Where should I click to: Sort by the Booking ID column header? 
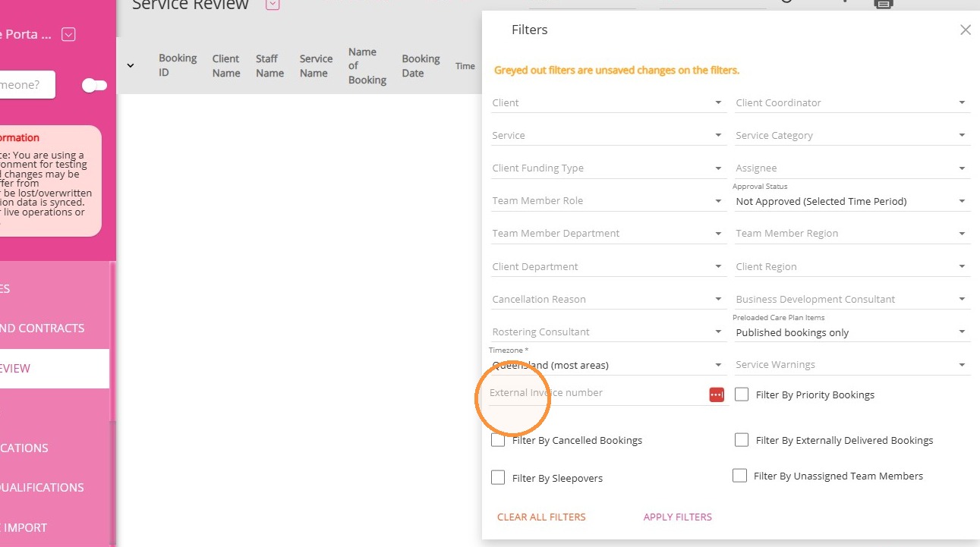[178, 65]
